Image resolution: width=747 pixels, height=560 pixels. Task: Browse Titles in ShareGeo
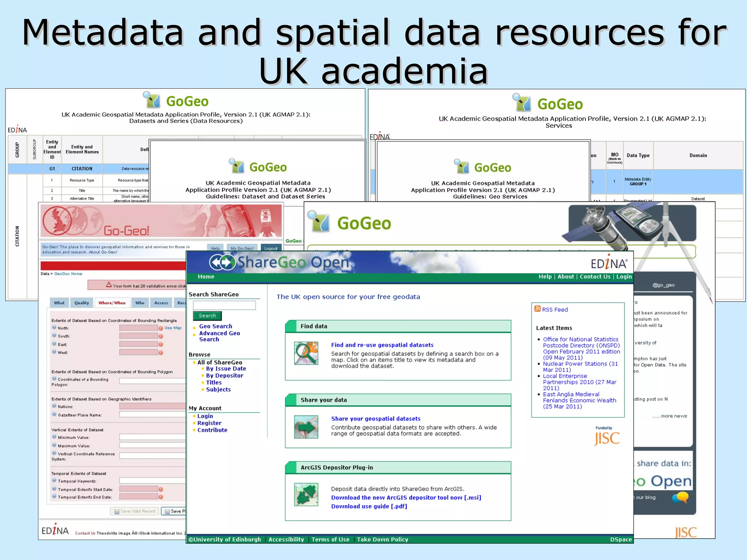click(x=214, y=382)
